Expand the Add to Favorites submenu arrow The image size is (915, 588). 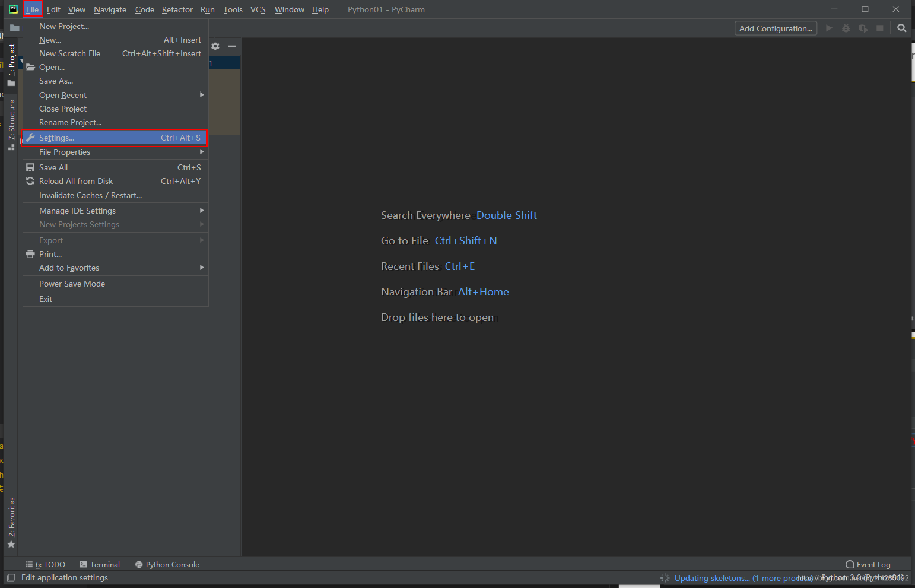pos(202,268)
